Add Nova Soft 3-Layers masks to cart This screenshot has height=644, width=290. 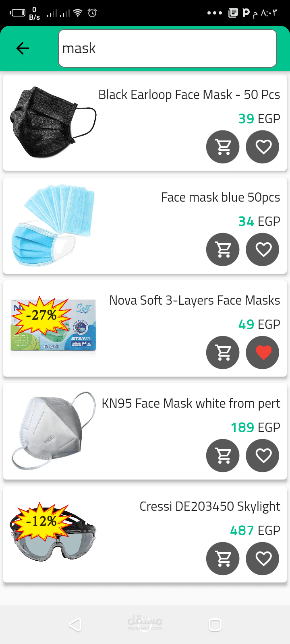click(223, 353)
